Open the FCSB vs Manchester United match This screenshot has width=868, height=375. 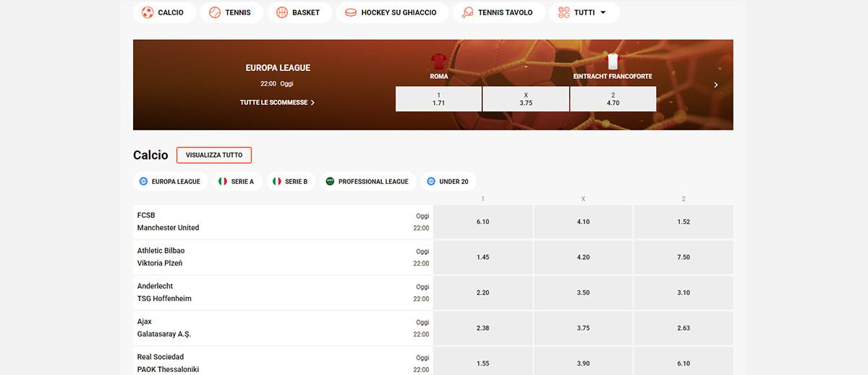pos(283,222)
